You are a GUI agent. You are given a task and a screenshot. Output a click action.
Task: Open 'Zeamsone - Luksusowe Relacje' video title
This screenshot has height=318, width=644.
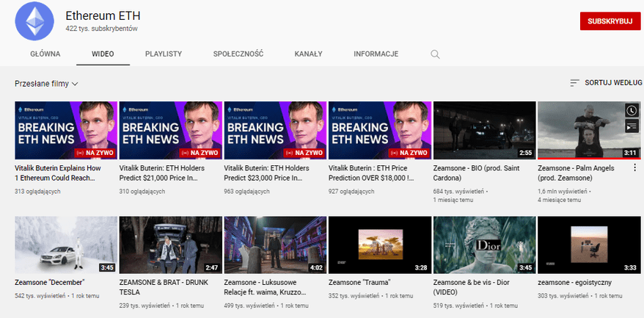click(x=266, y=287)
